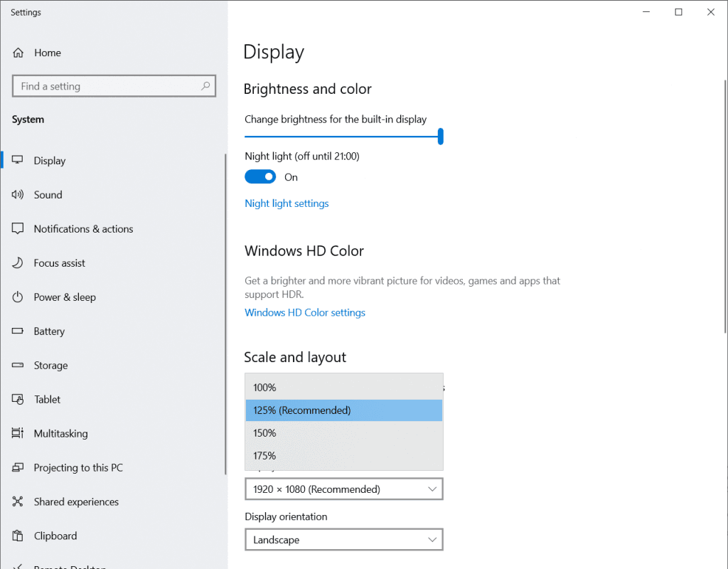728x569 pixels.
Task: Set scale to 175%
Action: point(343,456)
